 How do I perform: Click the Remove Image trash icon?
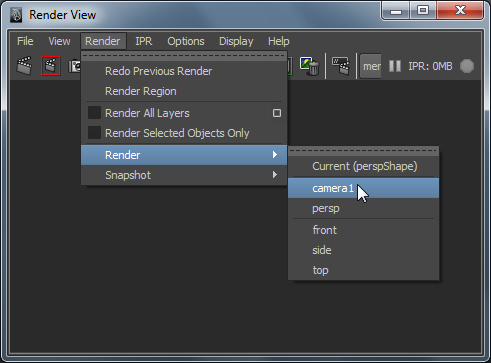click(310, 66)
